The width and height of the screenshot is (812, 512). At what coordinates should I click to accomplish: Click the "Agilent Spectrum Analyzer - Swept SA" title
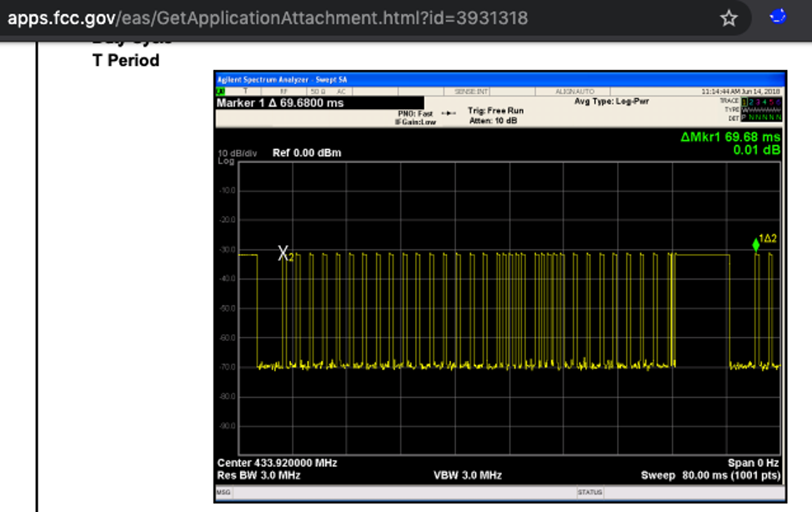[x=283, y=80]
